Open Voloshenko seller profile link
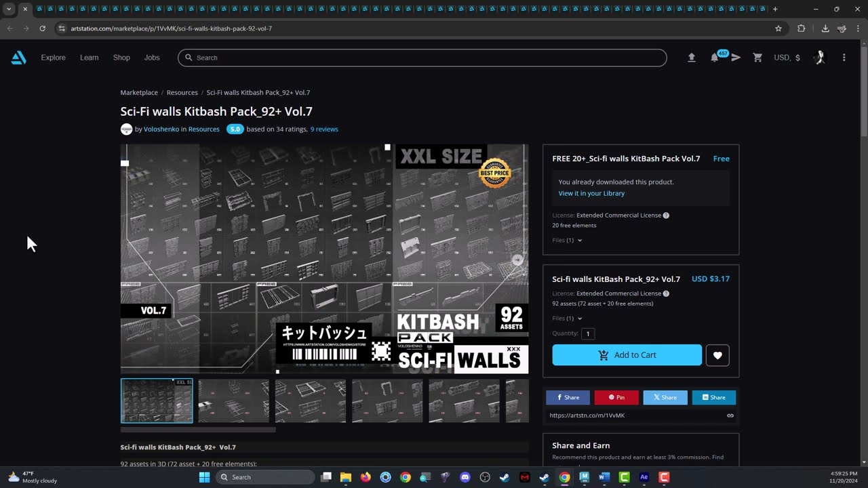 [161, 129]
